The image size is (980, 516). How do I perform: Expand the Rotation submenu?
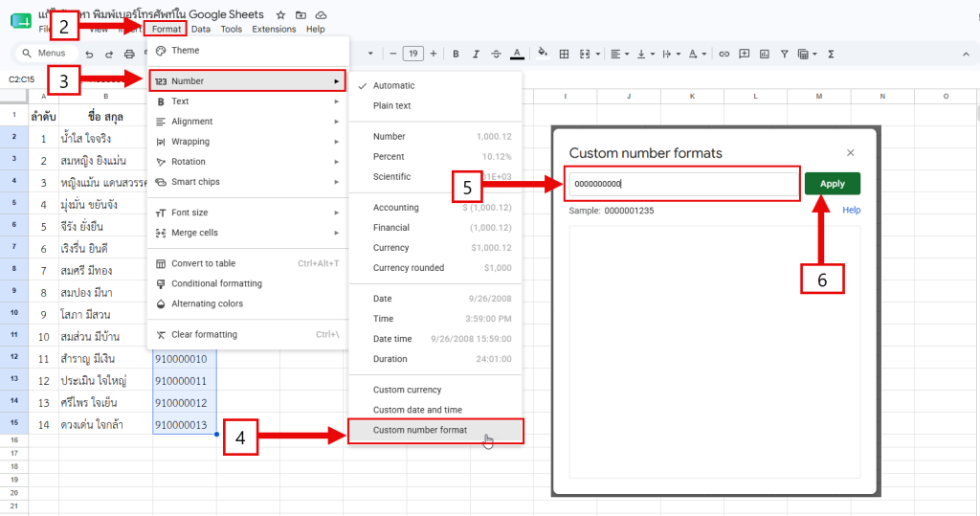point(248,162)
